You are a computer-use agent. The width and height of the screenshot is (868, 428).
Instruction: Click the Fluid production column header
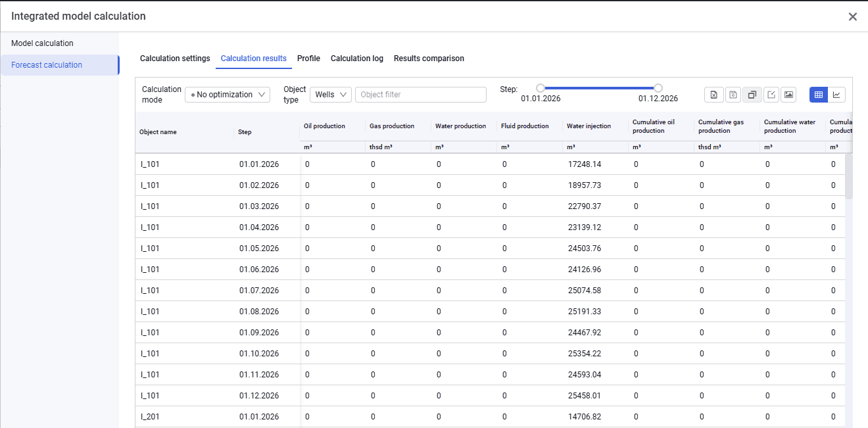pos(525,126)
